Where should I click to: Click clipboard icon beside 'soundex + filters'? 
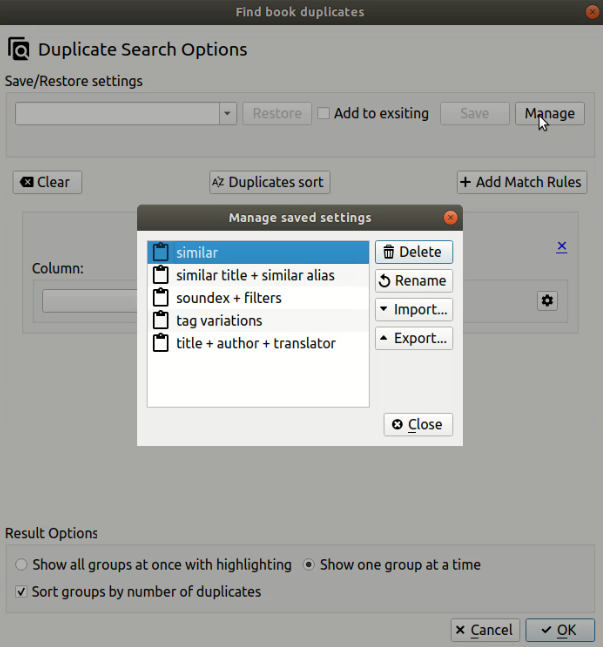[x=159, y=298]
